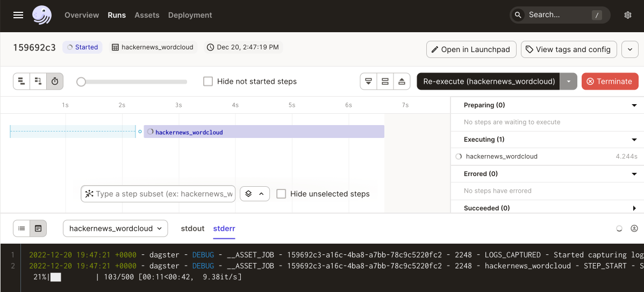Click View tags and config button
644x292 pixels.
coord(569,49)
